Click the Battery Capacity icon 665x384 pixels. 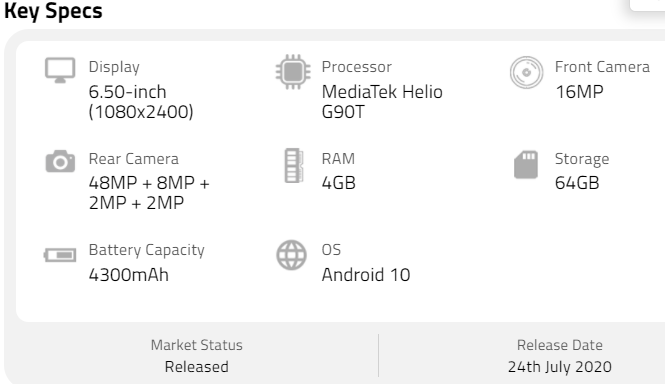point(60,255)
